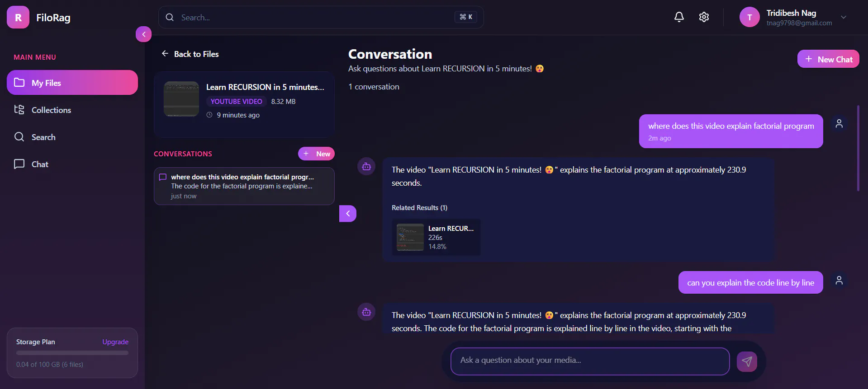The height and width of the screenshot is (389, 868).
Task: Click the chat scrollbar
Action: (858, 148)
